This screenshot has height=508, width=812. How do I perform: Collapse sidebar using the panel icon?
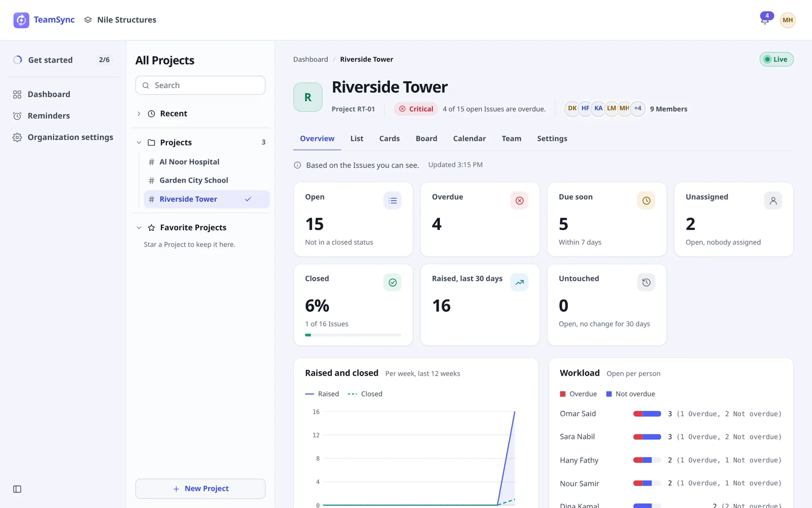coord(17,489)
